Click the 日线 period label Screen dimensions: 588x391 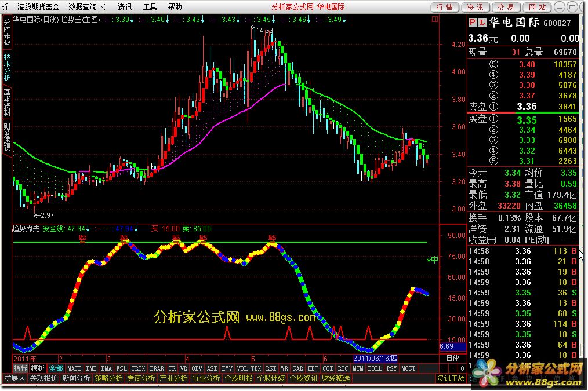(453, 359)
